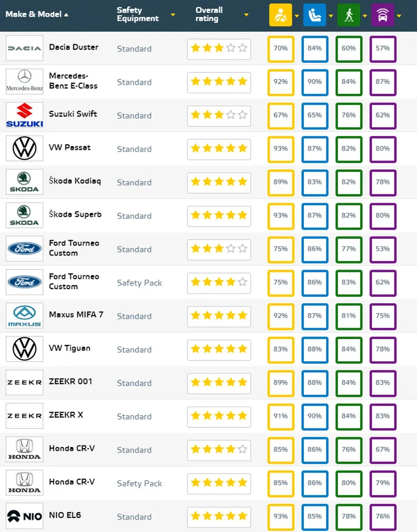The image size is (417, 532).
Task: Click the Dacia logo thumbnail
Action: (24, 48)
